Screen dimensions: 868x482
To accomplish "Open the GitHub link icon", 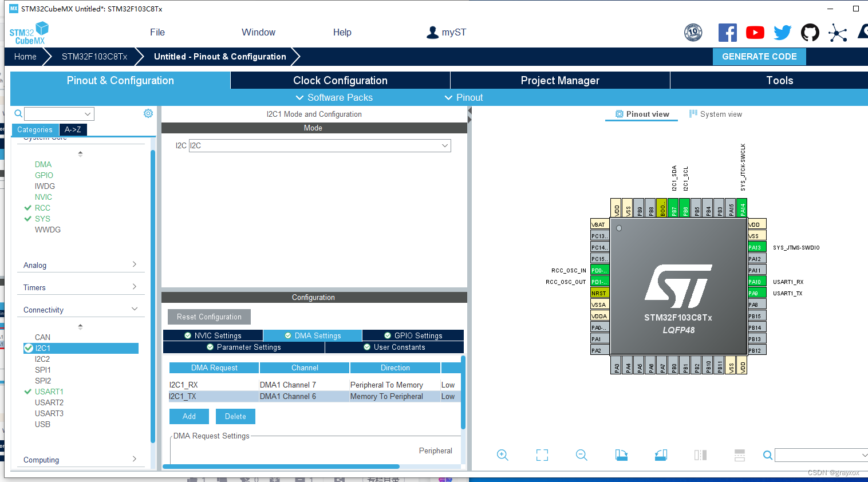I will pyautogui.click(x=810, y=33).
